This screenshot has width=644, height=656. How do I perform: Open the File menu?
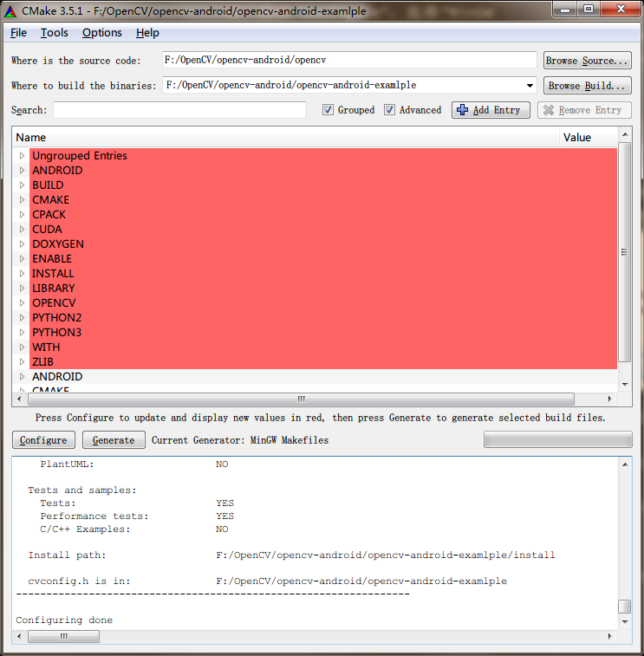pyautogui.click(x=18, y=33)
